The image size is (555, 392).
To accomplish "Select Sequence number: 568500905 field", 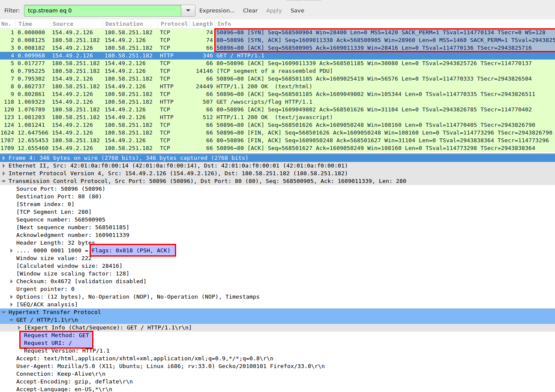I will (60, 220).
